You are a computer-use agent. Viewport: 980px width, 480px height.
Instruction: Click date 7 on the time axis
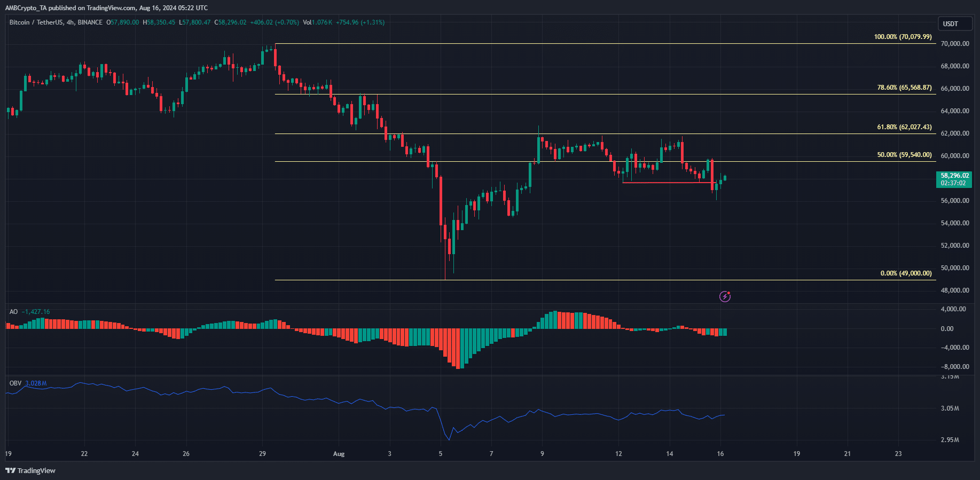pos(491,454)
